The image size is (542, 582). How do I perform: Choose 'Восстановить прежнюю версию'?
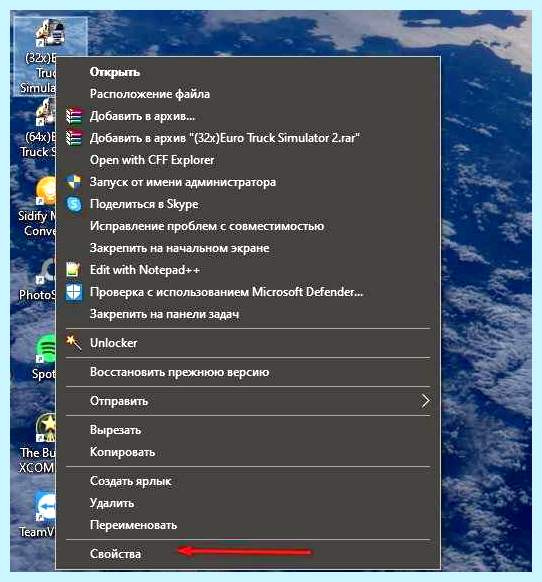(180, 372)
